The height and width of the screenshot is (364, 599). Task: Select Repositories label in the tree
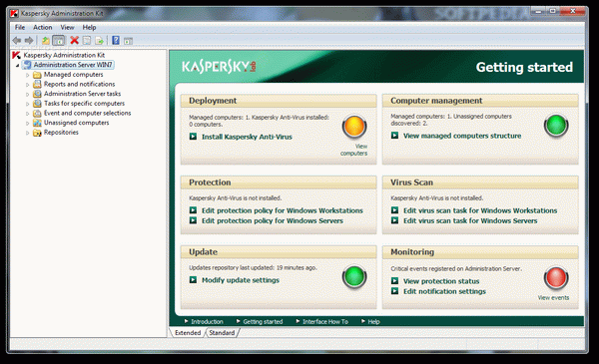[61, 133]
